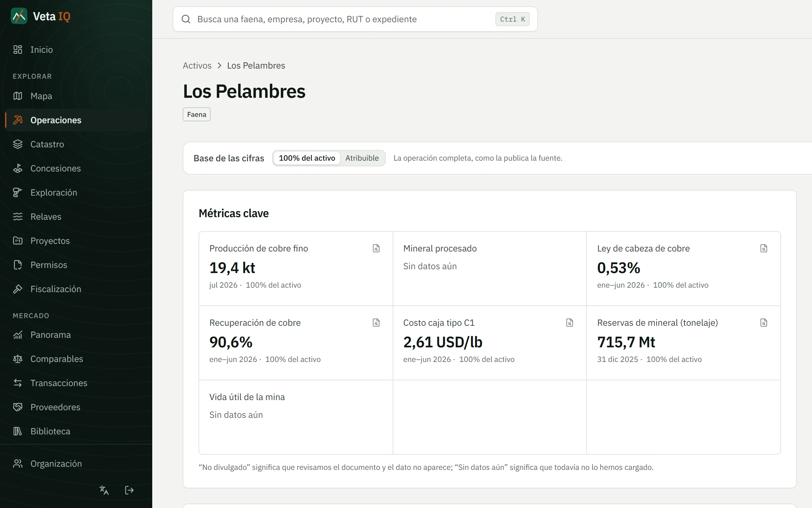Click the Fiscalización gavel icon
This screenshot has width=812, height=508.
coord(18,289)
